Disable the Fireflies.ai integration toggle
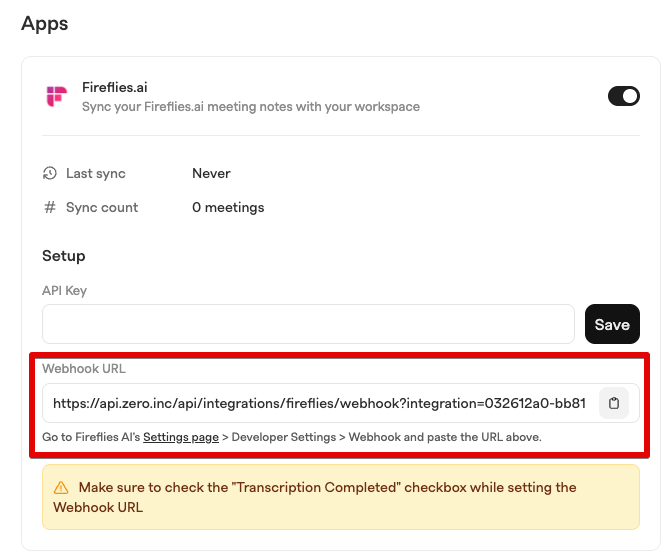Image resolution: width=667 pixels, height=556 pixels. (624, 96)
